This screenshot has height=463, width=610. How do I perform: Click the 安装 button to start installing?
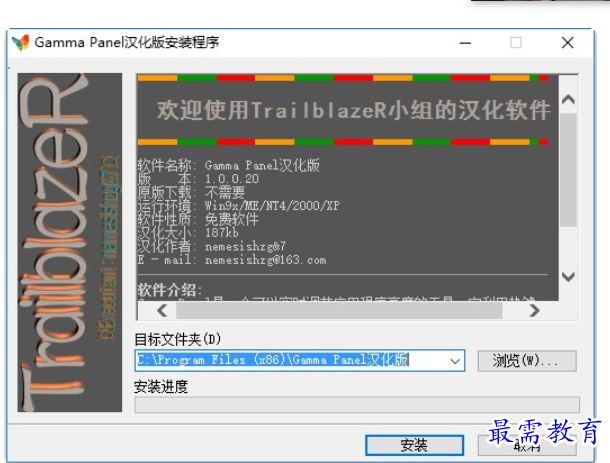pyautogui.click(x=414, y=445)
